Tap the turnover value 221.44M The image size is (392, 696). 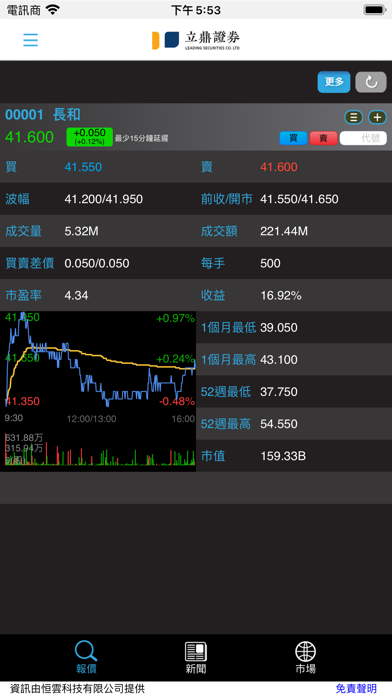pyautogui.click(x=284, y=231)
